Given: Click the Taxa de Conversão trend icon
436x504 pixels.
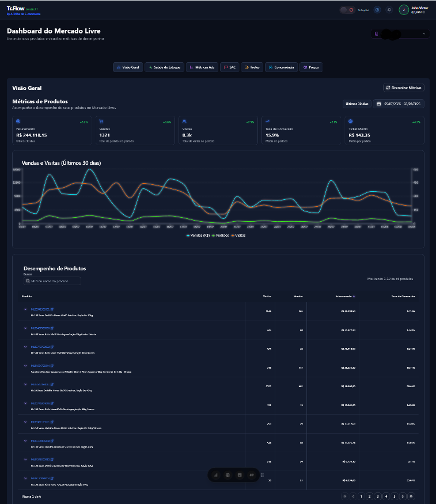Looking at the screenshot, I should click(267, 121).
